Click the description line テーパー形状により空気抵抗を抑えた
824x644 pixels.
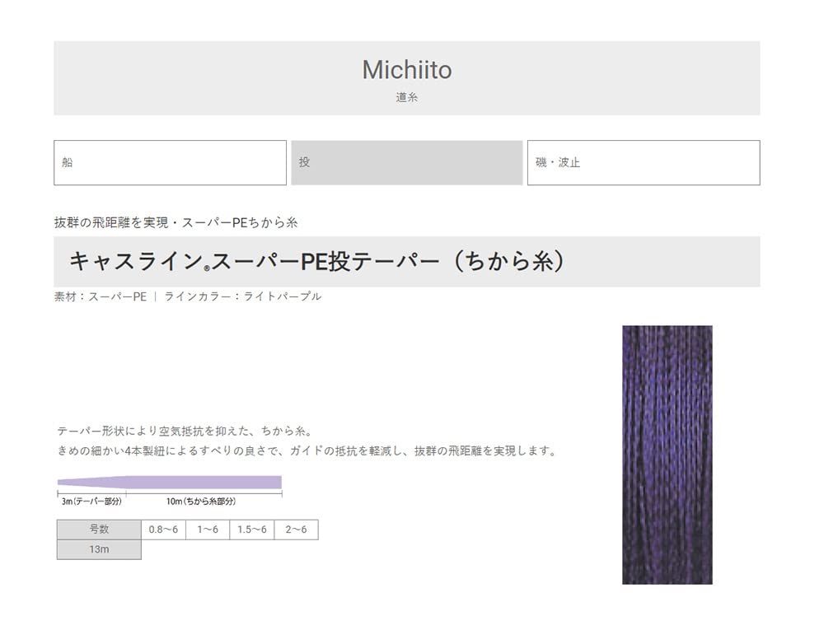click(185, 432)
